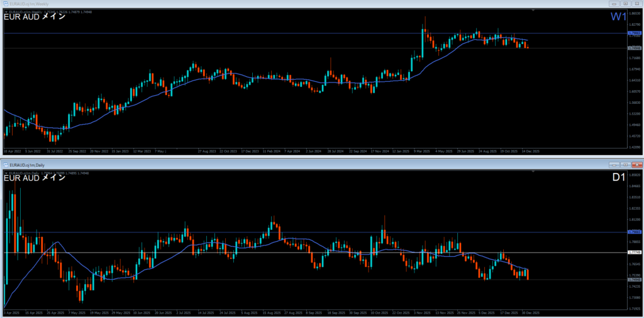Screen dimensions: 644x318
Task: Close the EURAUD Daily chart window
Action: click(636, 164)
